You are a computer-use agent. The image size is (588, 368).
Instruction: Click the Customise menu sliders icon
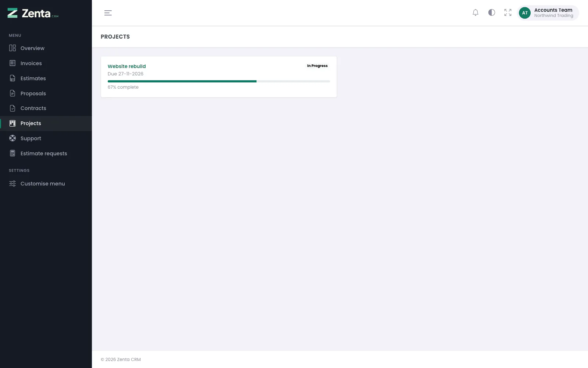coord(12,184)
